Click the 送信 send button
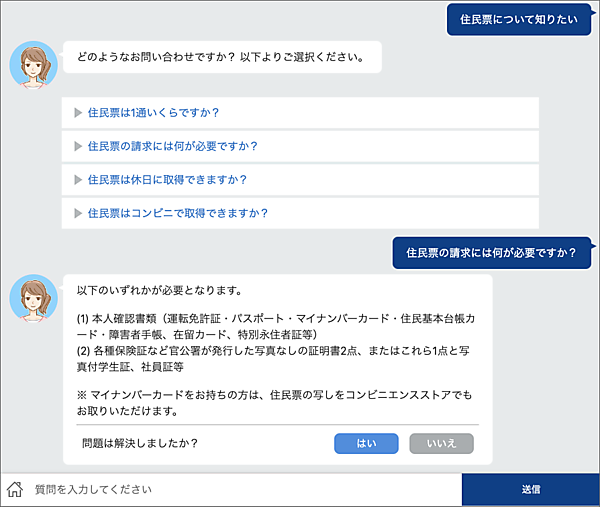Image resolution: width=600 pixels, height=507 pixels. pos(530,489)
